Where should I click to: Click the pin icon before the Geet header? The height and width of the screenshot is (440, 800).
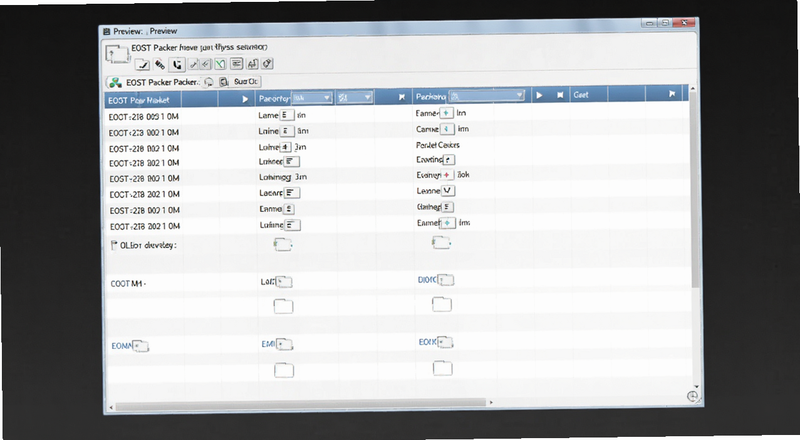click(560, 95)
